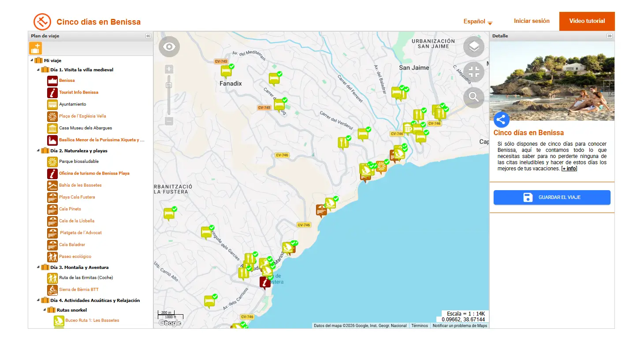Collapse the Día 2 Naturaleza y playas node
The height and width of the screenshot is (342, 644).
(x=38, y=151)
